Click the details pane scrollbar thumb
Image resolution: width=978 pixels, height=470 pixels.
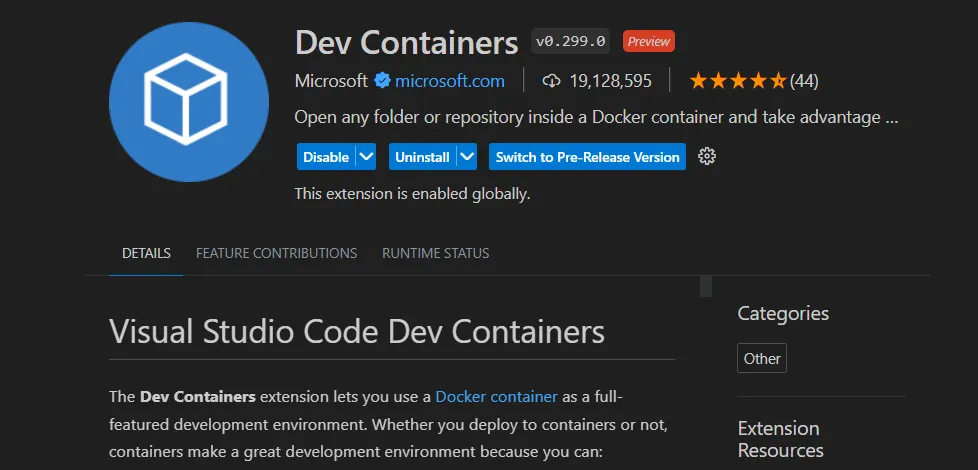[706, 287]
